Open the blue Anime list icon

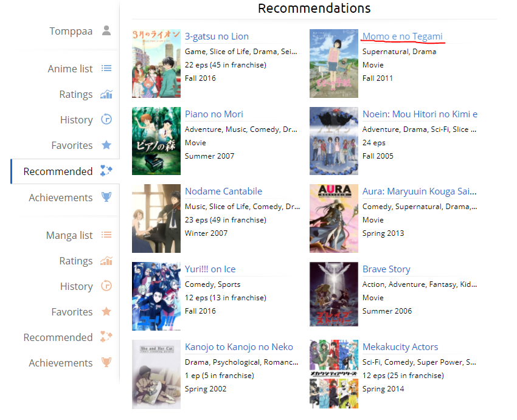coord(106,68)
